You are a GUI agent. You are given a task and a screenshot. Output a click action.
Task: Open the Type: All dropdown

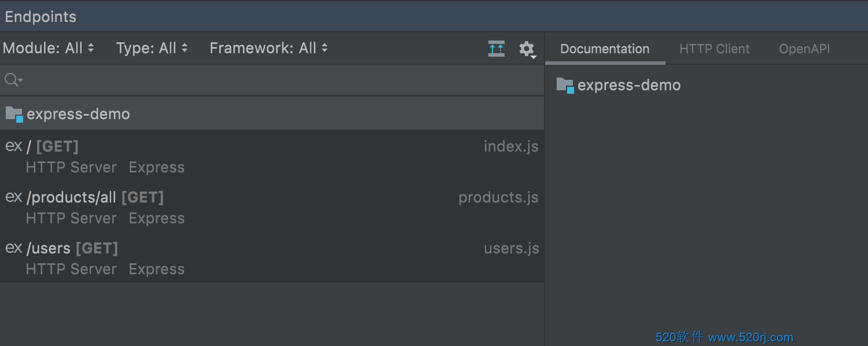[x=152, y=48]
